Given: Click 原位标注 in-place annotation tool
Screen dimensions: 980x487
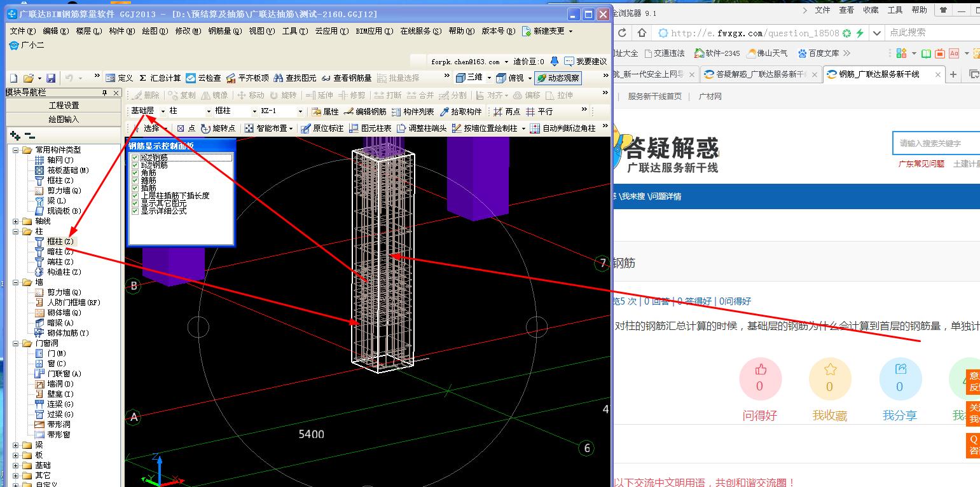Looking at the screenshot, I should 322,128.
